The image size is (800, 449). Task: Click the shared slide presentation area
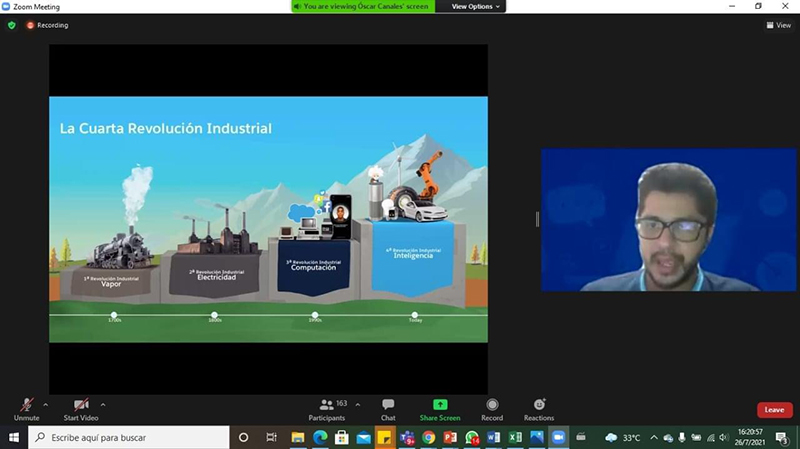(268, 220)
